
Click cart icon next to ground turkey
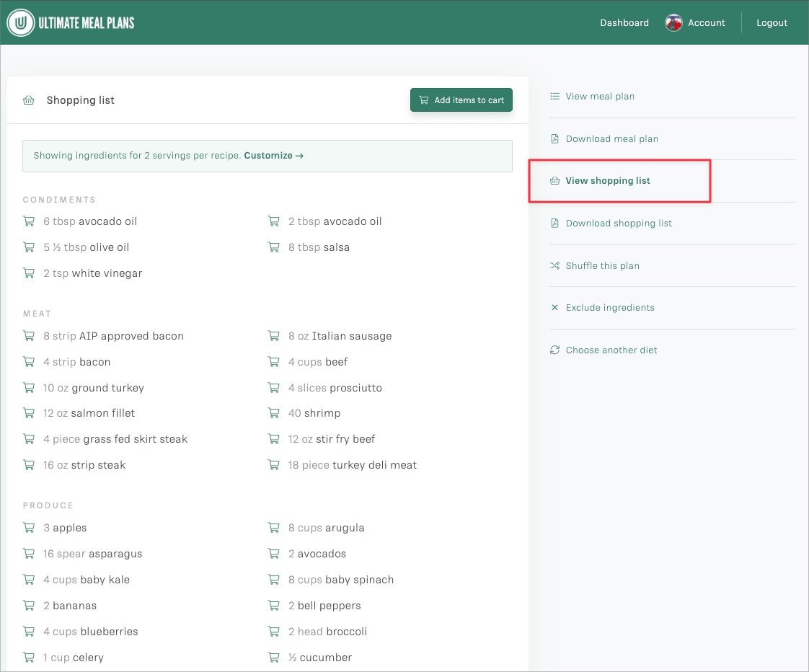(29, 388)
